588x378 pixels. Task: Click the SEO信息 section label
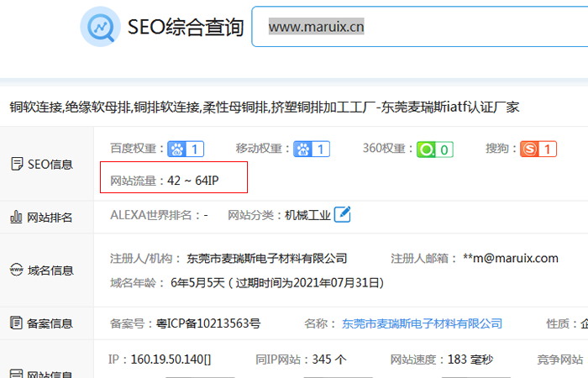[x=50, y=165]
